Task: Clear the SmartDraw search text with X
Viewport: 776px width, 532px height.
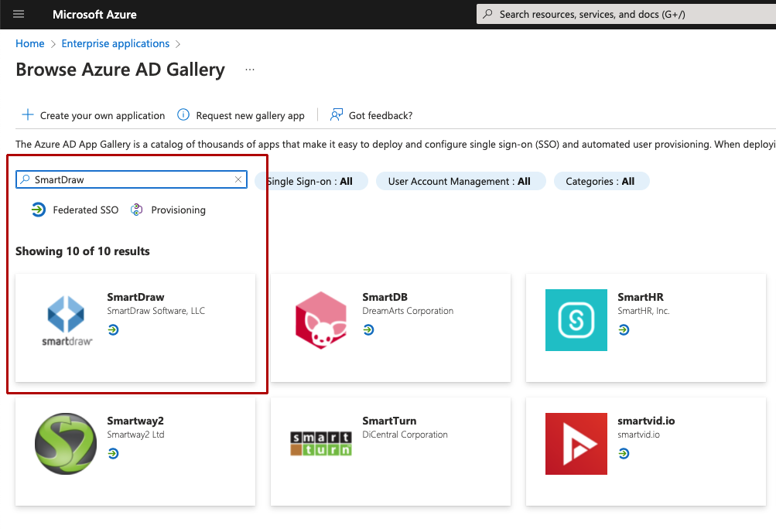Action: click(238, 180)
